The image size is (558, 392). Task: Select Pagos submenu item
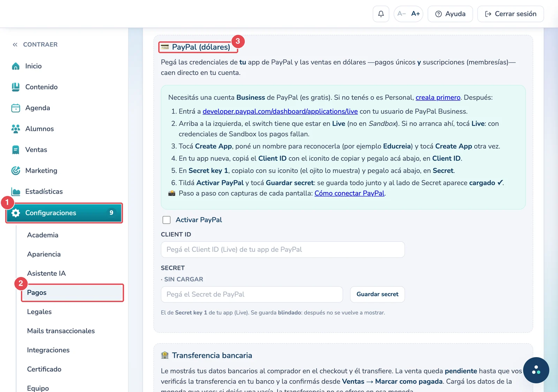pos(72,293)
